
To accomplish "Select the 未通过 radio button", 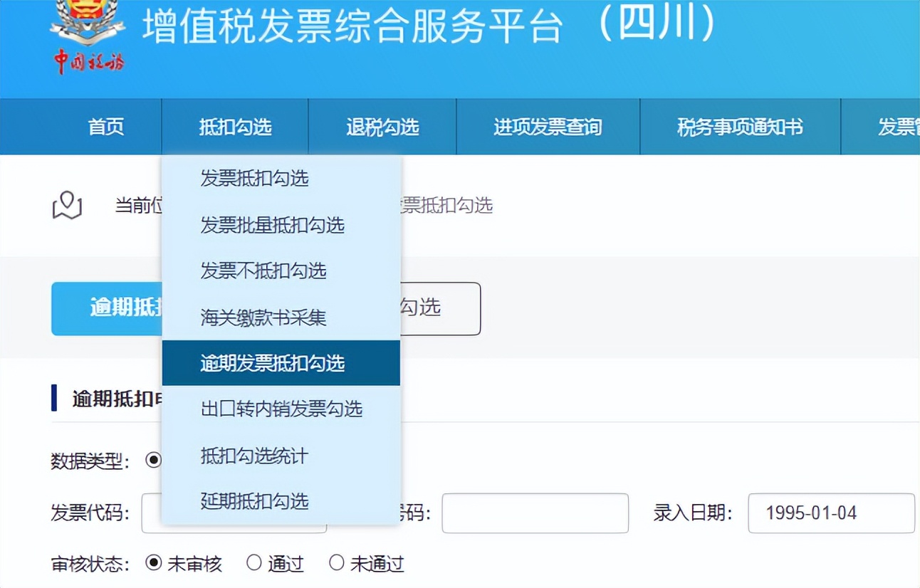I will coord(336,563).
